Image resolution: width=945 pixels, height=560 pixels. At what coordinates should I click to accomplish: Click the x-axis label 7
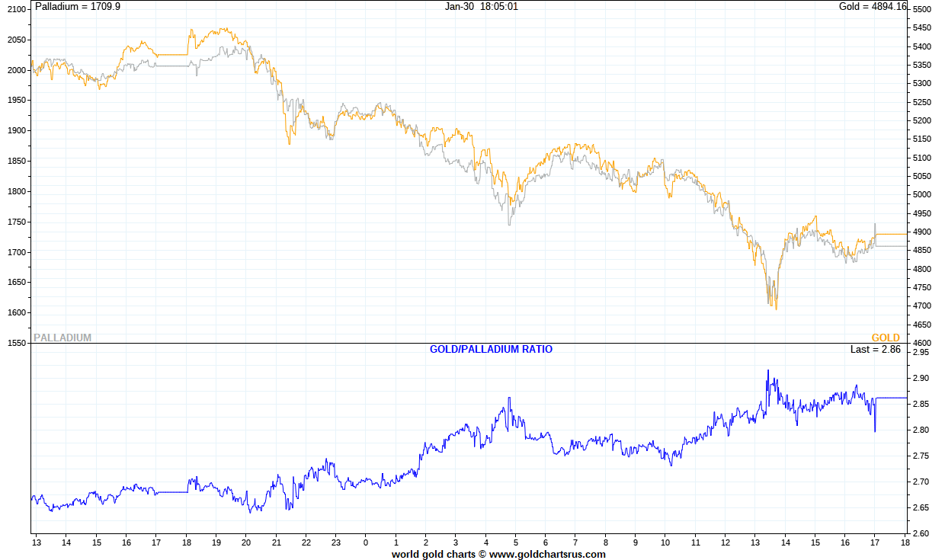(575, 542)
